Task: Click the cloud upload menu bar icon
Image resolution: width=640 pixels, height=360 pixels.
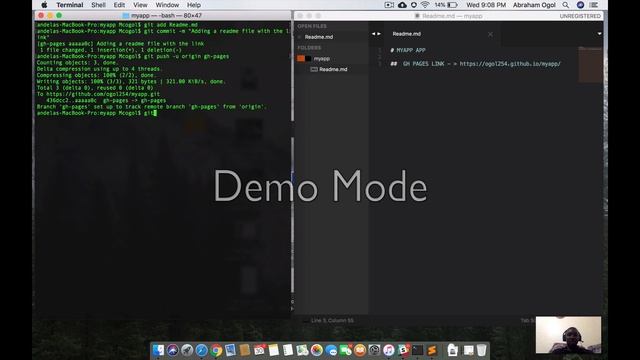Action: click(402, 5)
